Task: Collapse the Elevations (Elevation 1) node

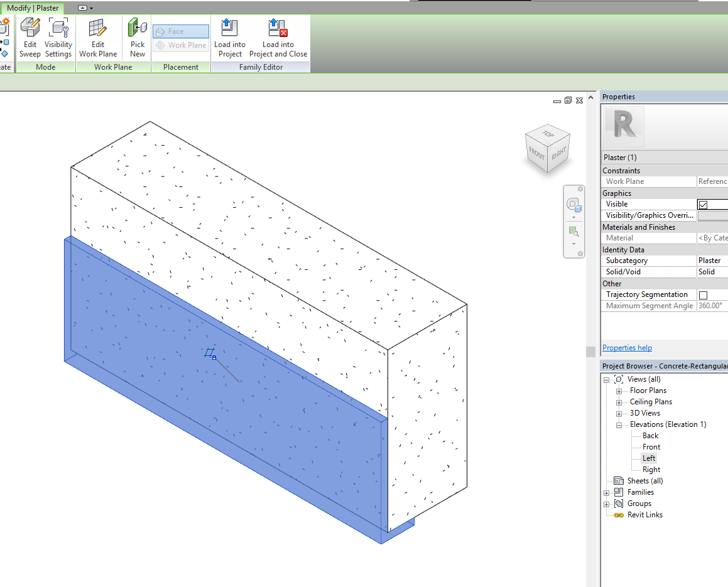Action: click(618, 424)
